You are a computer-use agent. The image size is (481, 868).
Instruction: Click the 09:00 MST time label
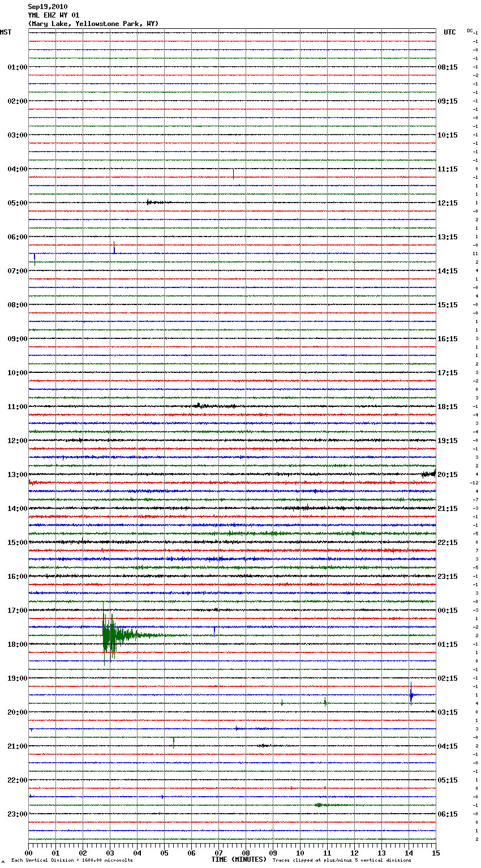pyautogui.click(x=17, y=339)
